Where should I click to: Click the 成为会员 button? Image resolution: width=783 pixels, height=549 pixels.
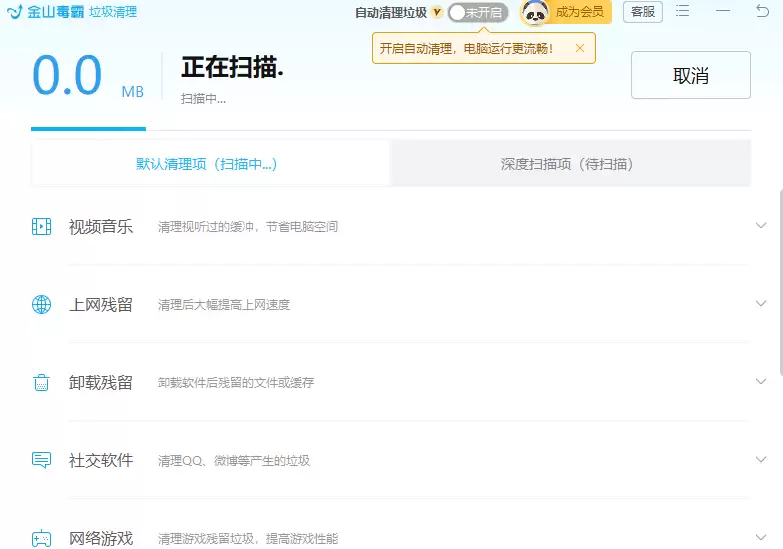click(x=579, y=12)
